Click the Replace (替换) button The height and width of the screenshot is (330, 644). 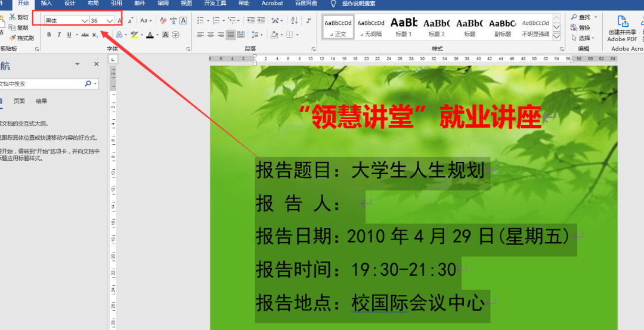pyautogui.click(x=580, y=27)
